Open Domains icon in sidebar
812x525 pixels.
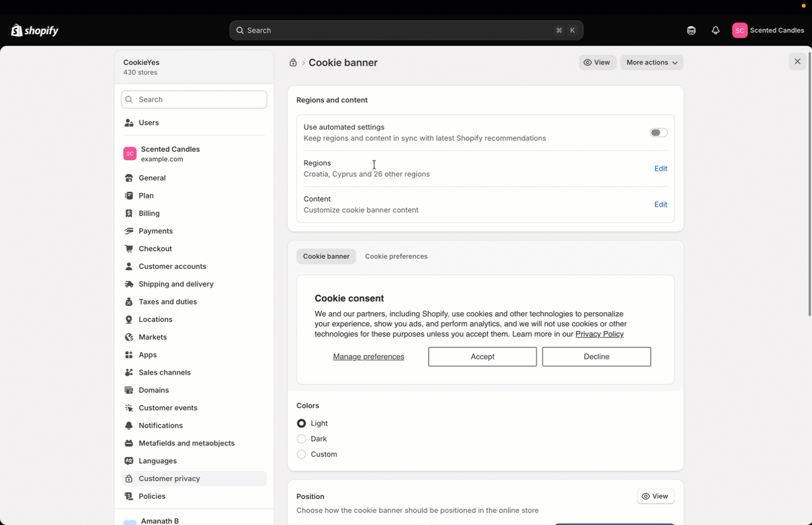(129, 390)
